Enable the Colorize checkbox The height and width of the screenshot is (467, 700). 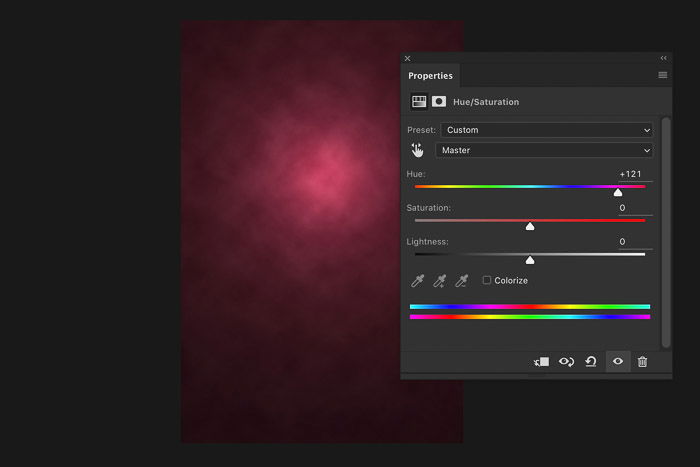(x=487, y=280)
